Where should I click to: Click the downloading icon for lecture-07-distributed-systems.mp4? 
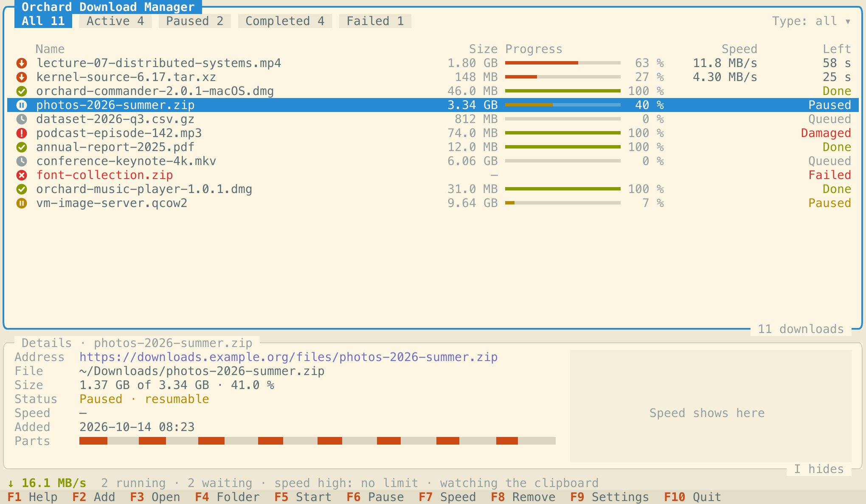22,63
